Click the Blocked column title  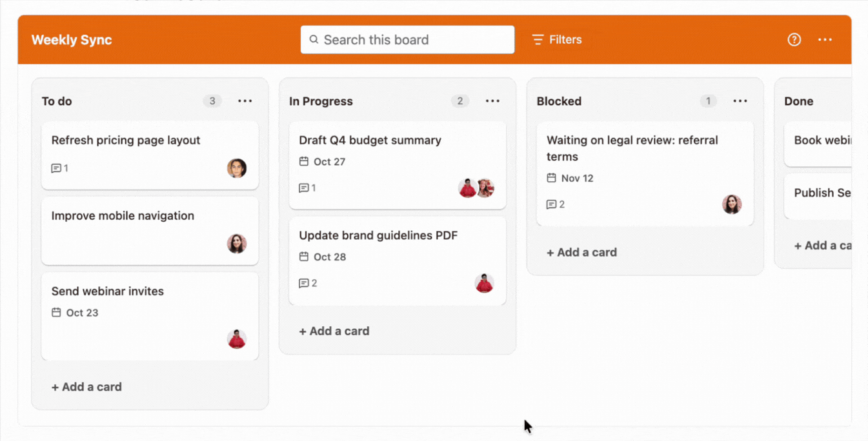click(559, 101)
